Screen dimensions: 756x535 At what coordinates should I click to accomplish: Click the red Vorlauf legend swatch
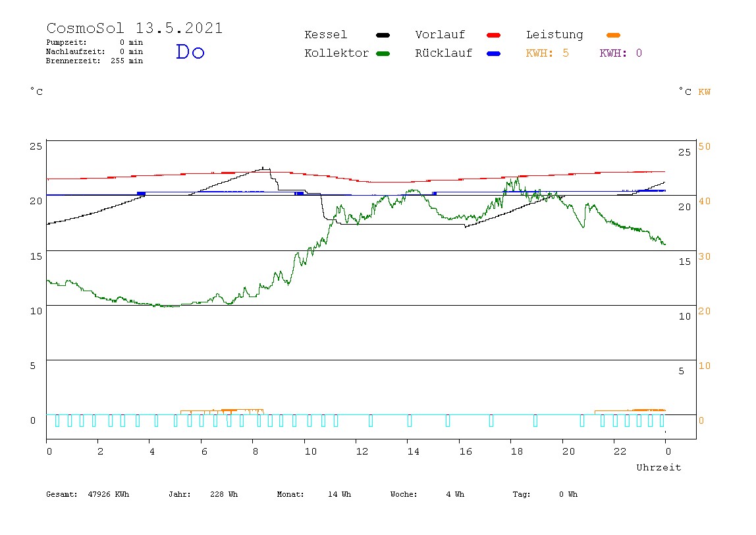point(494,35)
